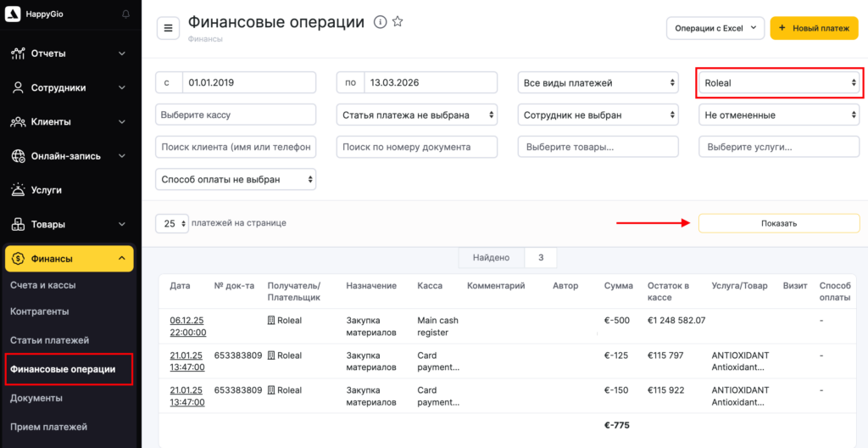
Task: Click the client search input field
Action: click(x=236, y=147)
